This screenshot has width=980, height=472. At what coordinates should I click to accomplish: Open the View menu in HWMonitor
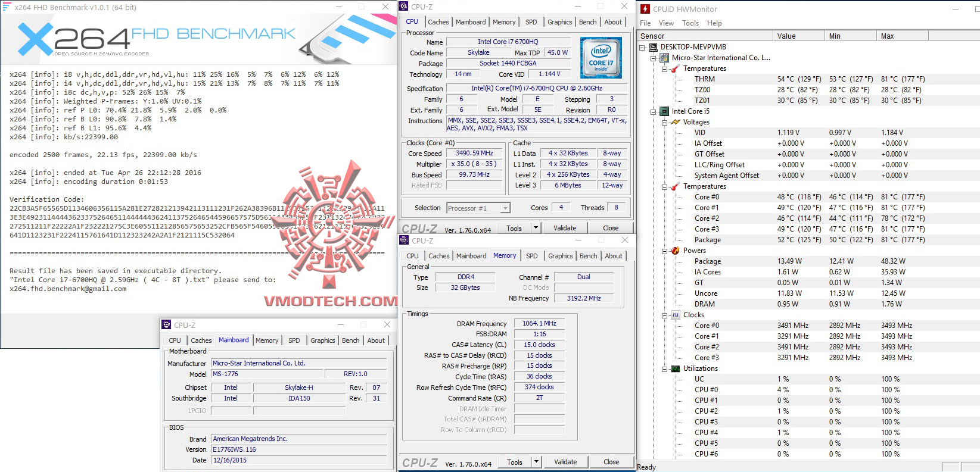[666, 23]
